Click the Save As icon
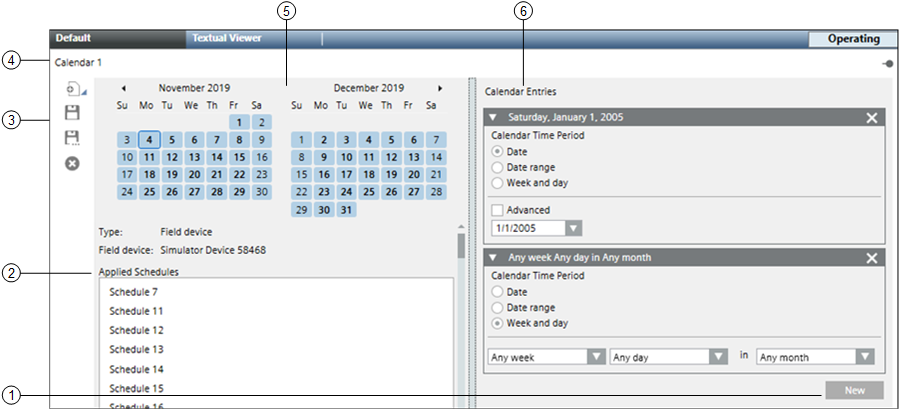The image size is (900, 410). point(72,138)
